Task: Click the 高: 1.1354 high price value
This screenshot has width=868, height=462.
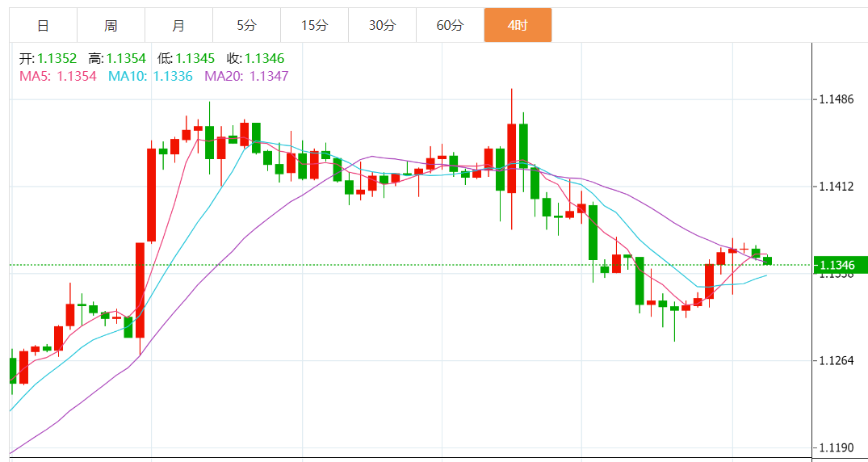Action: pos(117,58)
